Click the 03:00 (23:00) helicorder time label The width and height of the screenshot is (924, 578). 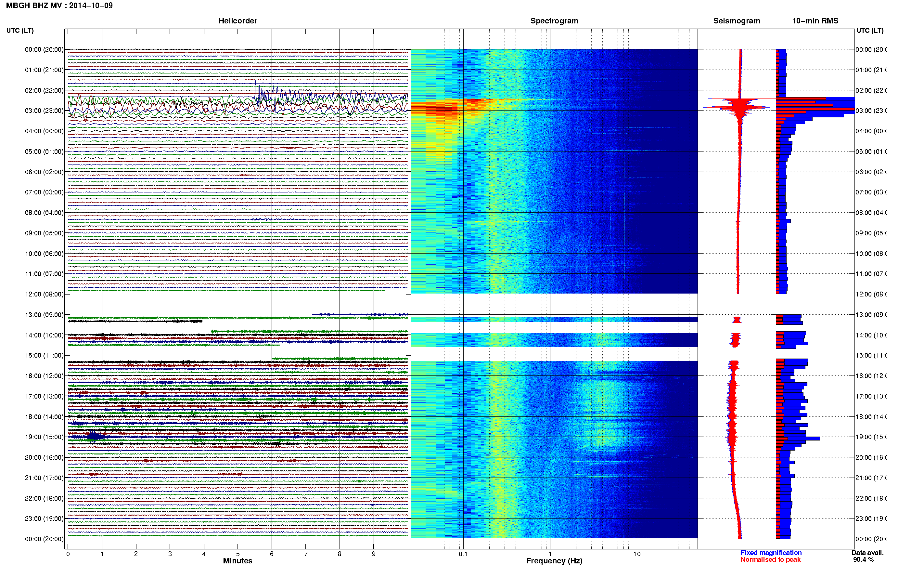coord(44,111)
